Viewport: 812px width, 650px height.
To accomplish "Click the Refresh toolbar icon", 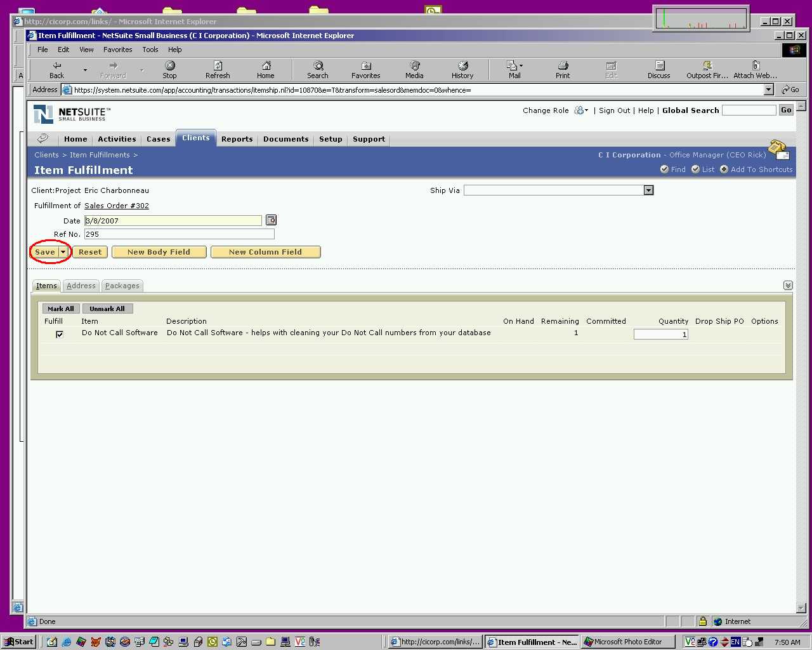I will pyautogui.click(x=218, y=69).
